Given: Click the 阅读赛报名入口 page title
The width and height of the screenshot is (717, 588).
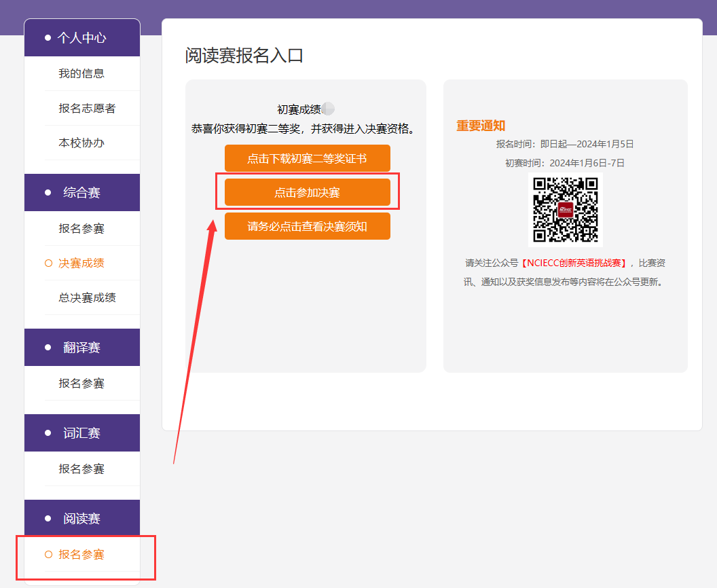Looking at the screenshot, I should [x=244, y=56].
